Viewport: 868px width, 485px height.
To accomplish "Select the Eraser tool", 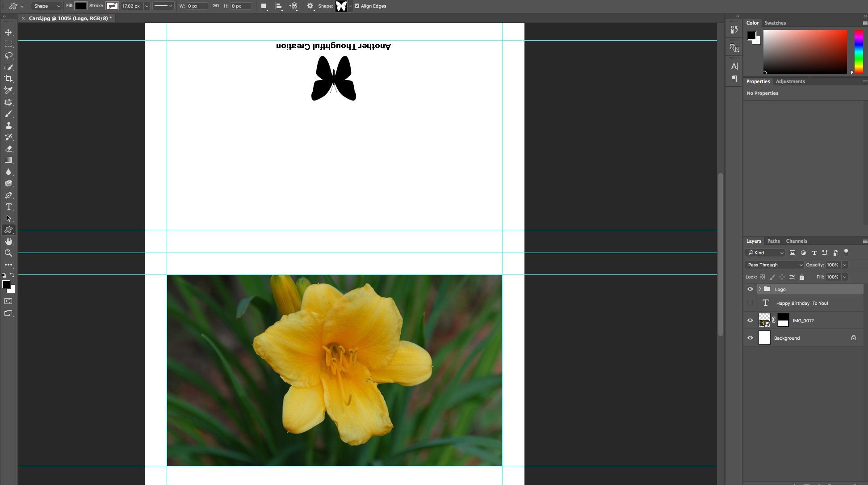I will [x=8, y=148].
